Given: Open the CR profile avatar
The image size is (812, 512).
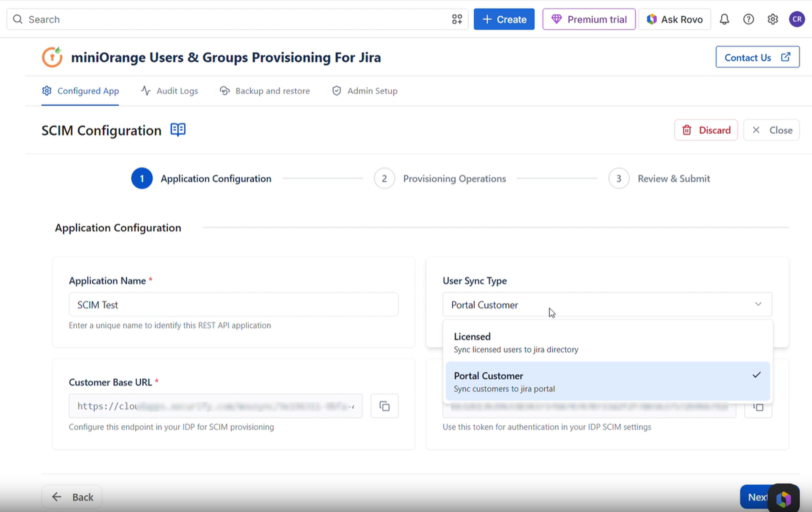Looking at the screenshot, I should [797, 19].
